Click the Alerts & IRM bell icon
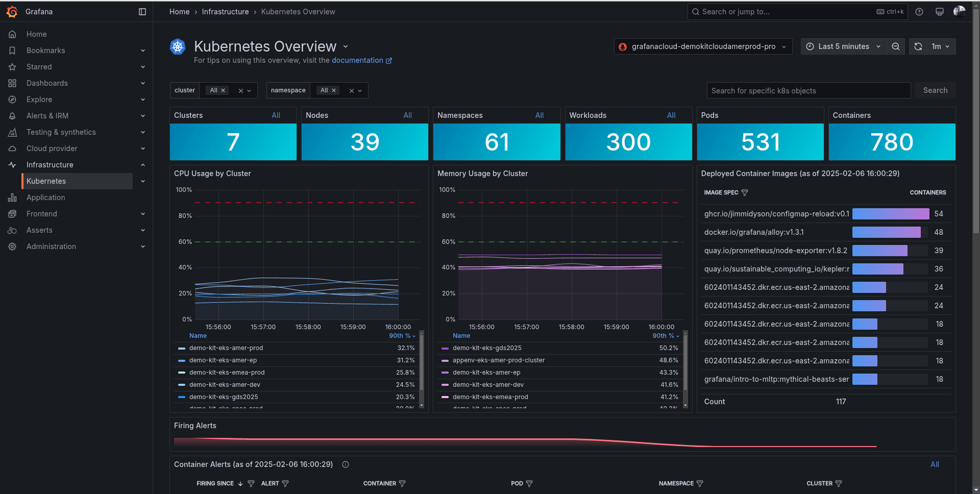Viewport: 980px width, 494px height. click(x=12, y=116)
